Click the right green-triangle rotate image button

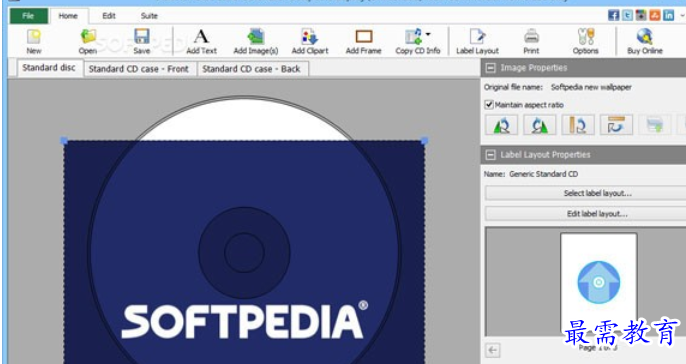pos(540,125)
